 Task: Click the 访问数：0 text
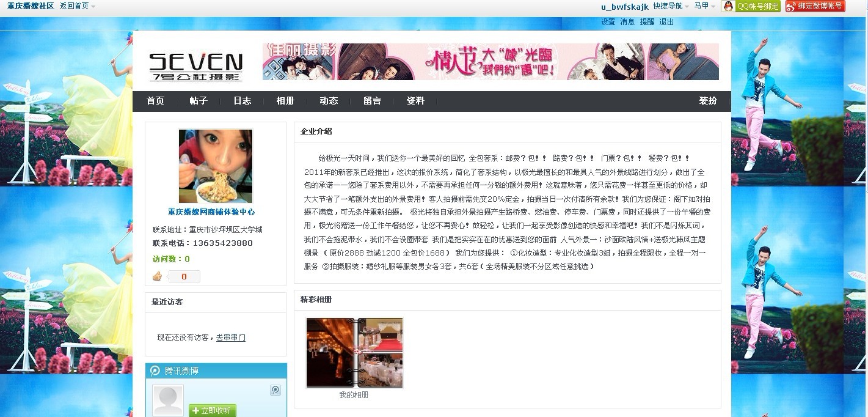[171, 259]
